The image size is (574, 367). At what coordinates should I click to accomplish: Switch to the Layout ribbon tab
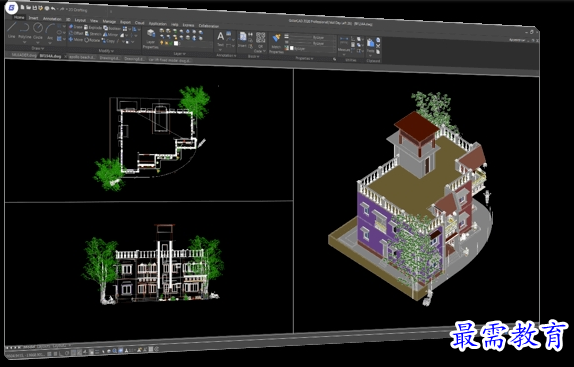point(80,20)
